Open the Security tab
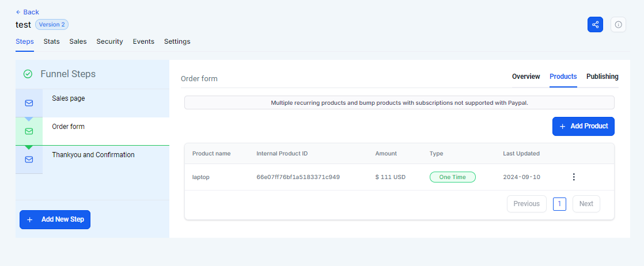 (x=109, y=41)
